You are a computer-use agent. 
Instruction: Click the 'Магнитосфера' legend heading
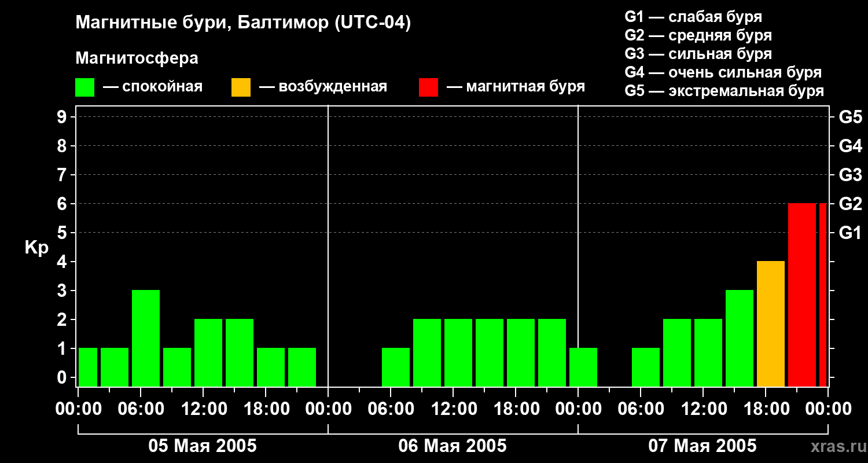click(x=137, y=58)
